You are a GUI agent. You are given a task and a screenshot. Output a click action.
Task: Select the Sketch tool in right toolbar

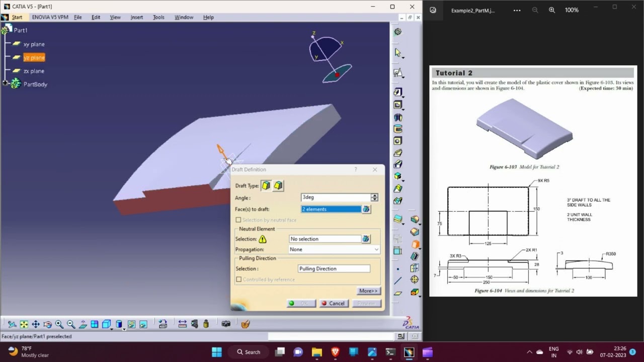tap(398, 72)
